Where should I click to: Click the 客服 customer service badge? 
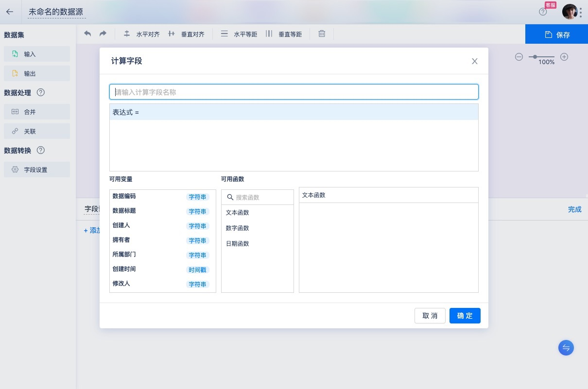(x=550, y=5)
